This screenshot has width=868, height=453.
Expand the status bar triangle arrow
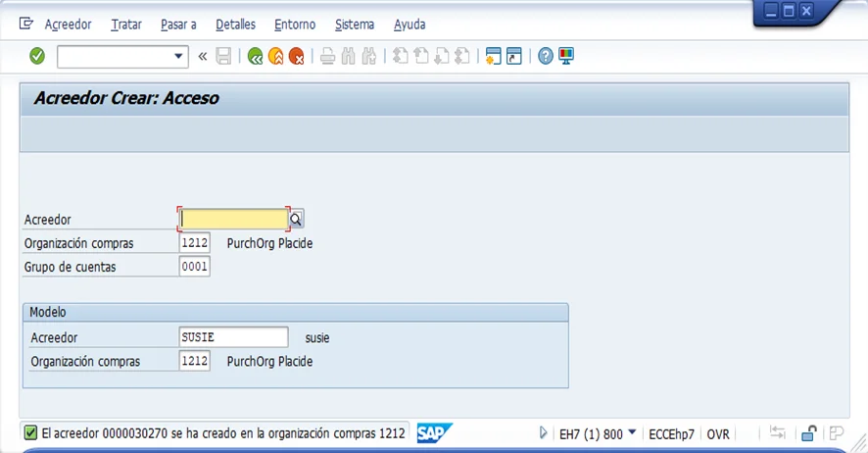[544, 433]
